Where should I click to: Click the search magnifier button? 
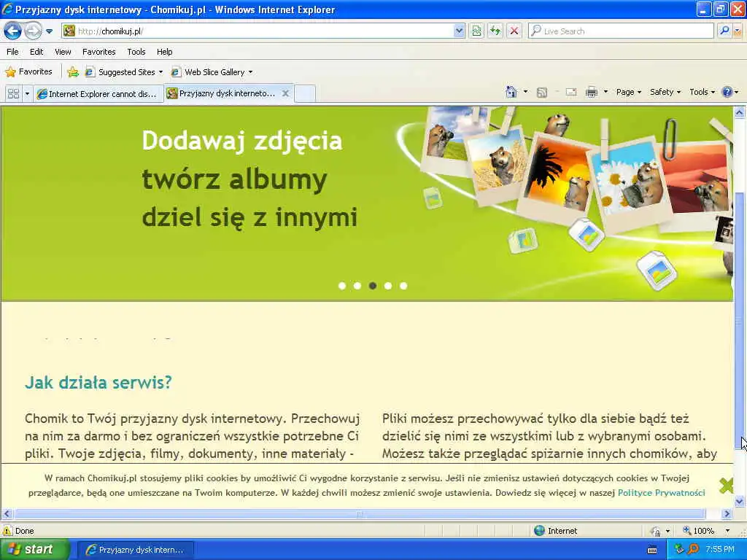coord(724,31)
